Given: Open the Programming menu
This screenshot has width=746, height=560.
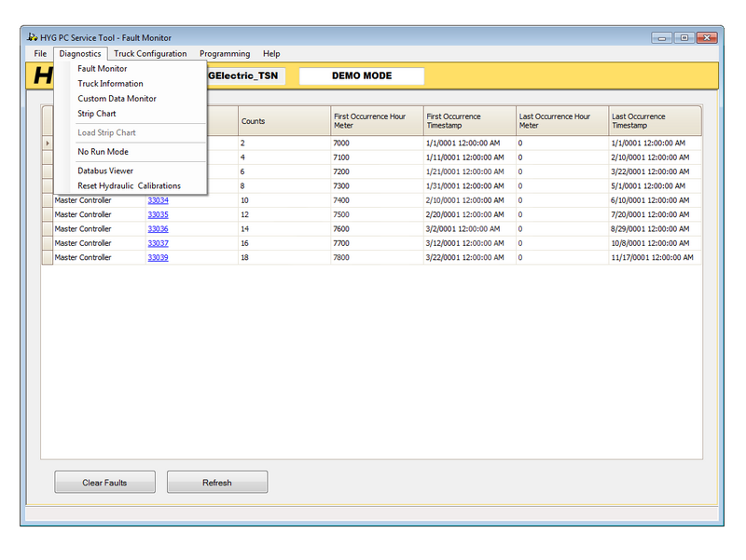Looking at the screenshot, I should pyautogui.click(x=225, y=54).
